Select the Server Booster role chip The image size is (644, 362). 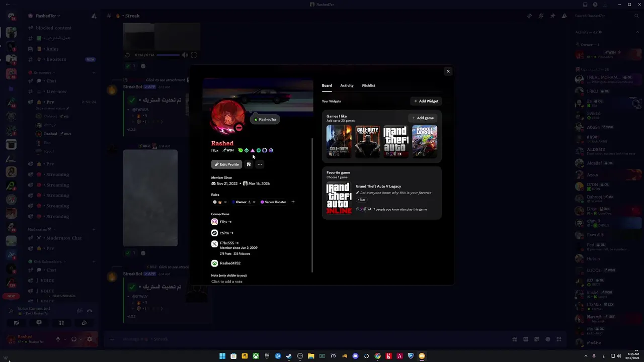pos(273,202)
